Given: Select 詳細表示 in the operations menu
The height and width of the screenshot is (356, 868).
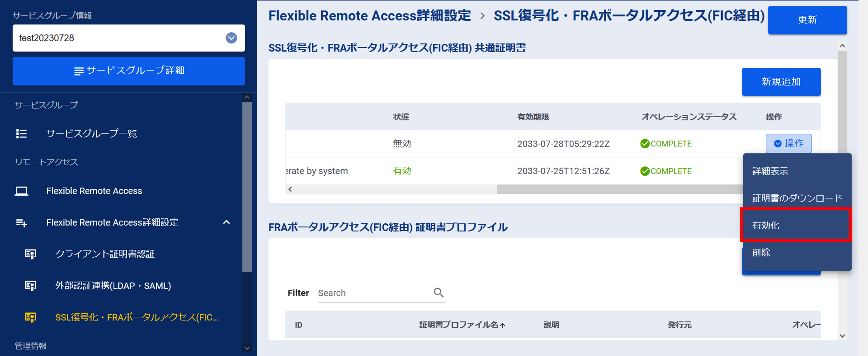Looking at the screenshot, I should 770,171.
